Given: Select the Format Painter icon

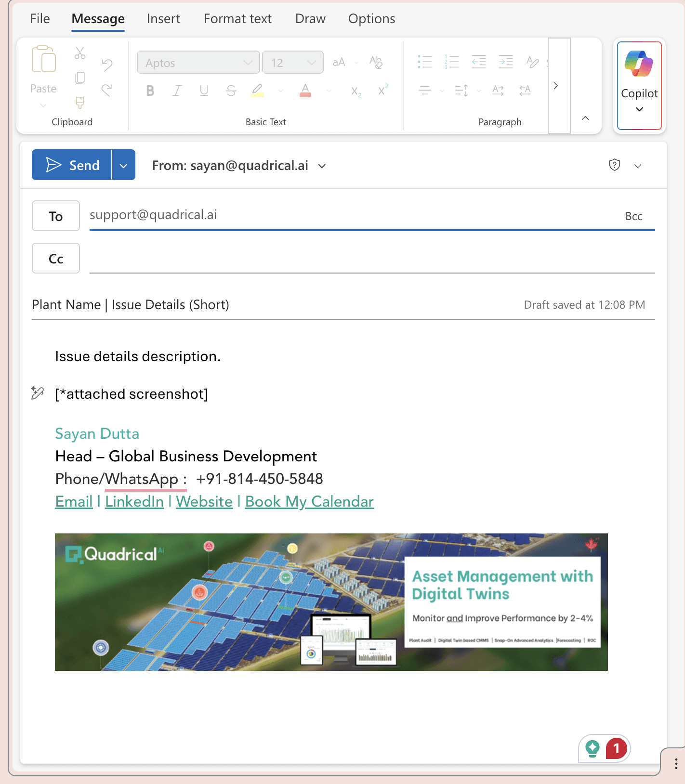Looking at the screenshot, I should [80, 103].
